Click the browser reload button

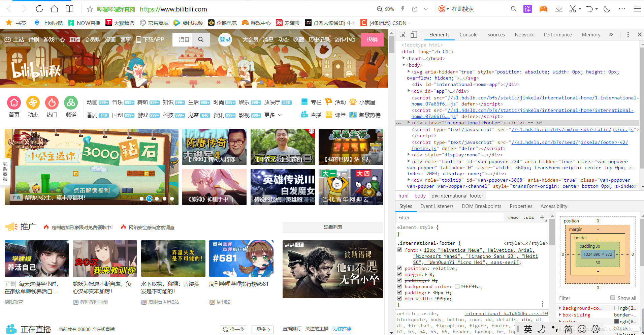pos(39,9)
